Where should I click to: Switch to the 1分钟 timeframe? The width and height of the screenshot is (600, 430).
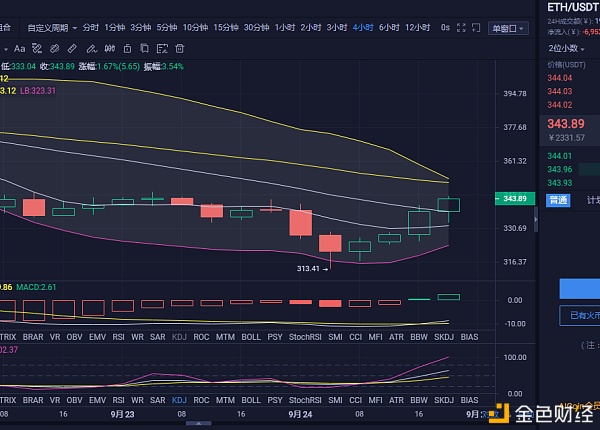tap(115, 28)
